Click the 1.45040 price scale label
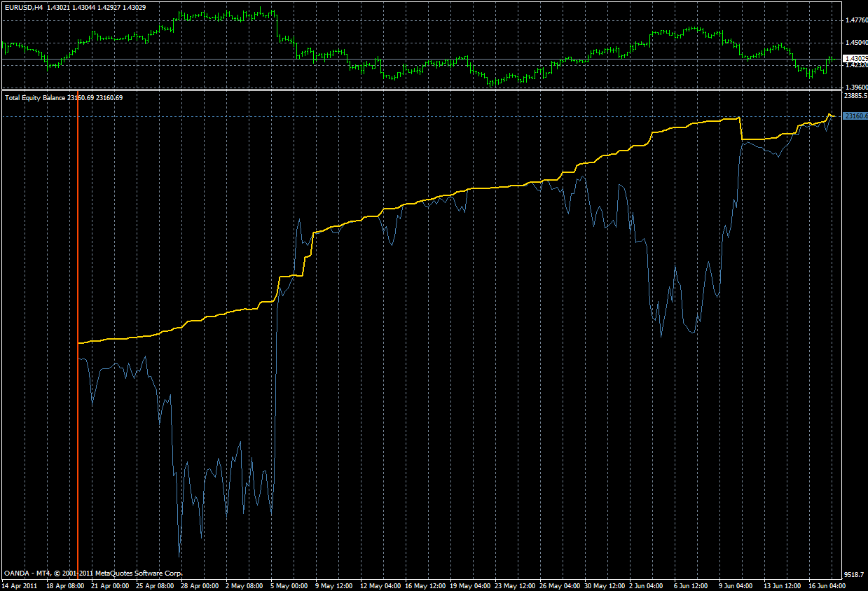 (856, 43)
